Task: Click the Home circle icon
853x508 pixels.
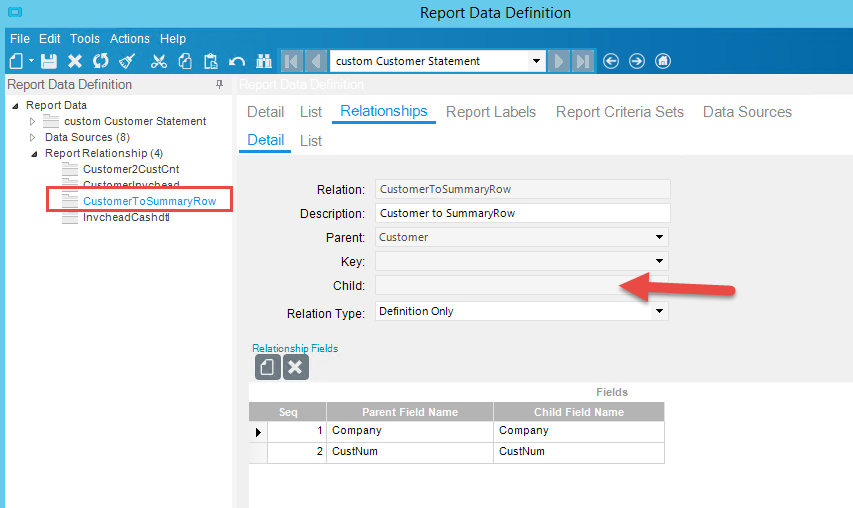Action: coord(663,61)
